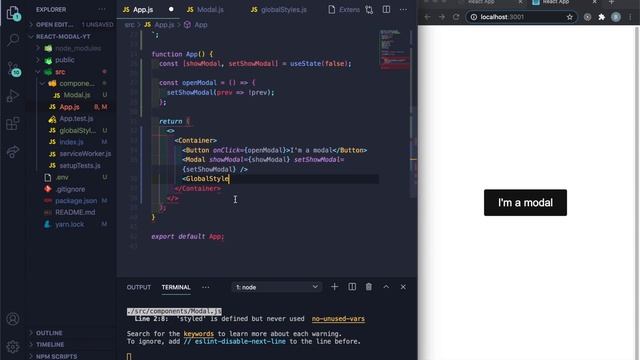640x360 pixels.
Task: Open editor more actions ellipsis
Action: [403, 9]
